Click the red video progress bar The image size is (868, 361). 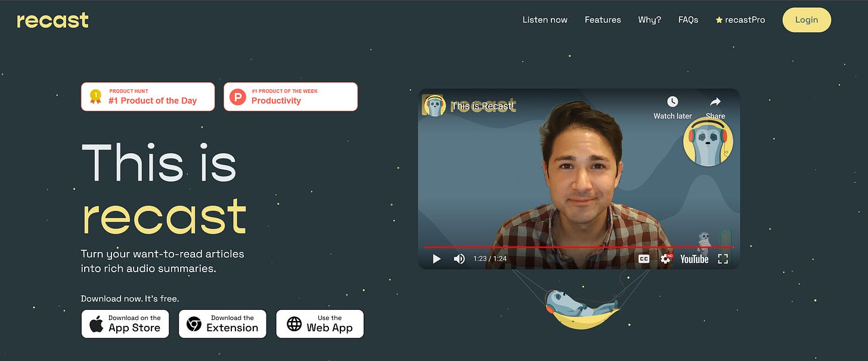click(578, 247)
